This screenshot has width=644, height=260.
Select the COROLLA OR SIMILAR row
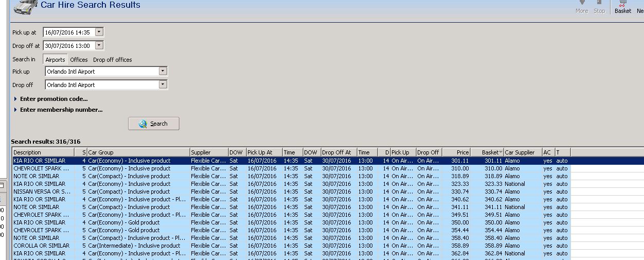[x=292, y=246]
